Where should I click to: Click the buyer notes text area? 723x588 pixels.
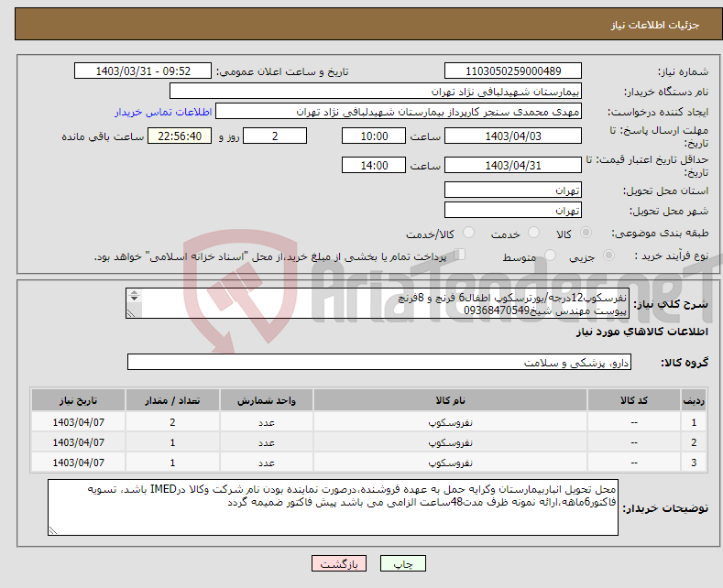(333, 507)
